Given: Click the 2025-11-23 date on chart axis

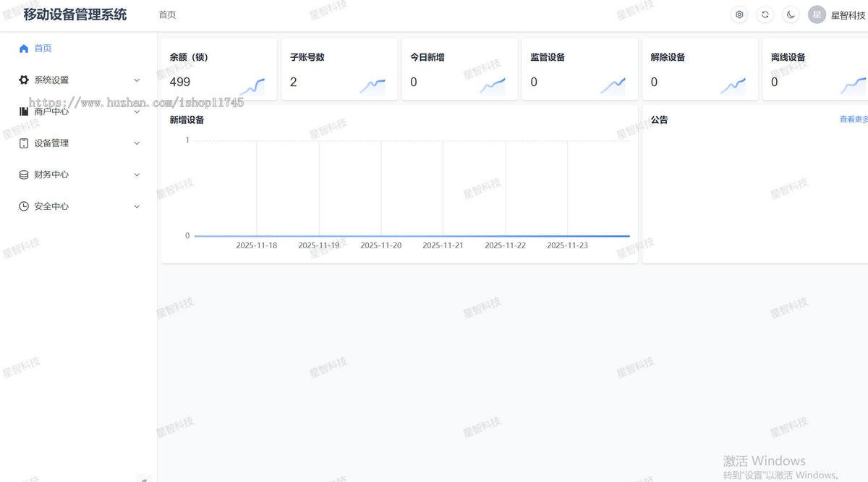Looking at the screenshot, I should [x=567, y=245].
